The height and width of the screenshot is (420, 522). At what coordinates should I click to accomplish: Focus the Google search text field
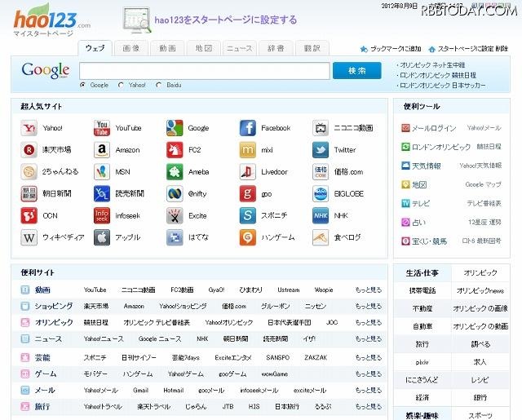205,71
